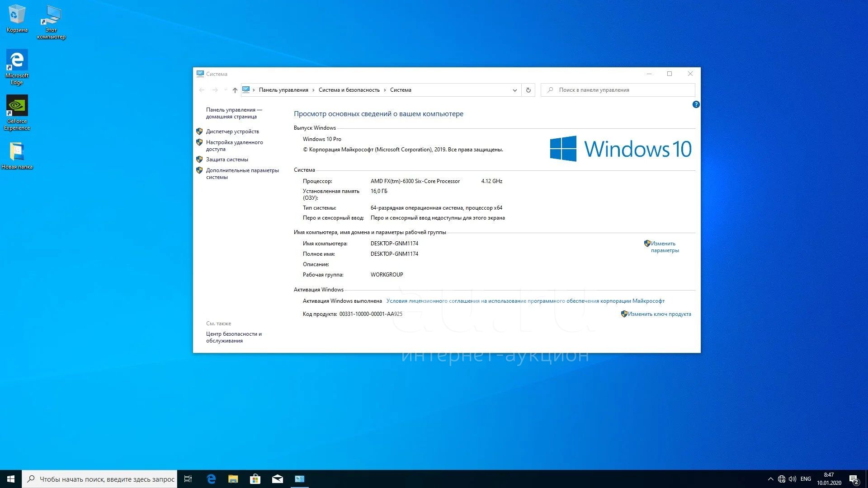Open the Windows Start menu

(11, 479)
